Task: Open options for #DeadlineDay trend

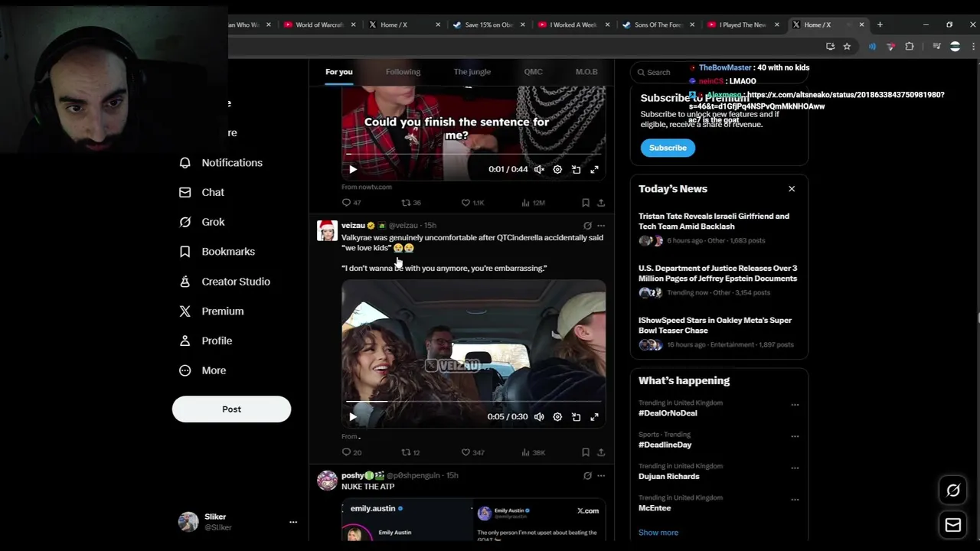Action: point(795,436)
